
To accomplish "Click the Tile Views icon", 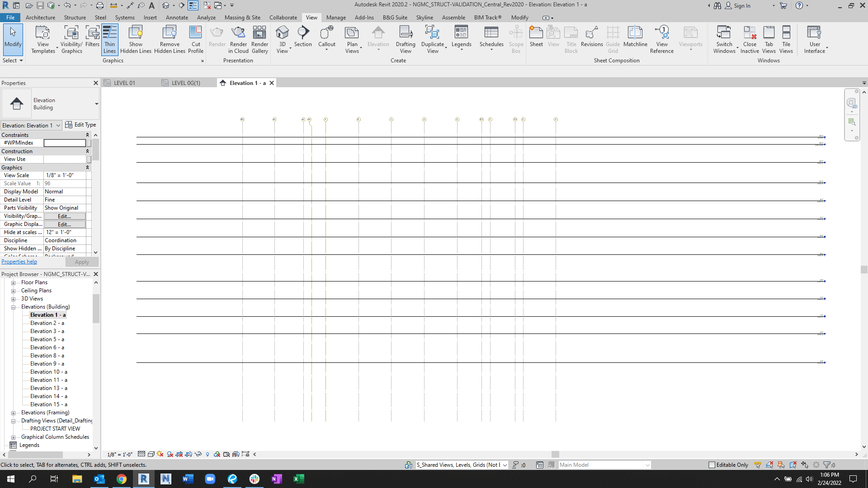I will pyautogui.click(x=786, y=33).
